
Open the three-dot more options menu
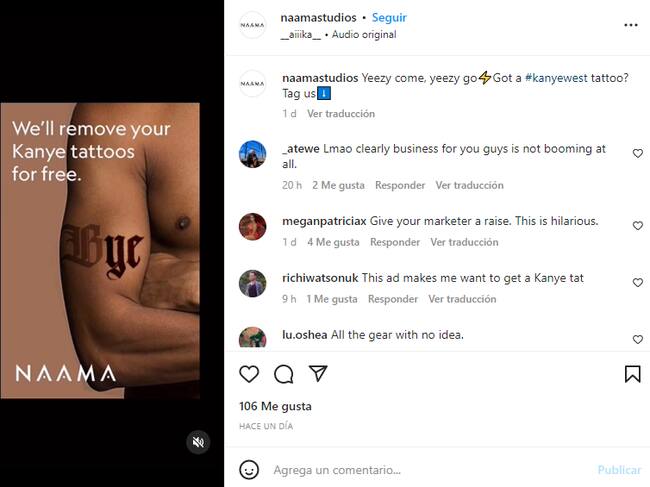click(630, 25)
